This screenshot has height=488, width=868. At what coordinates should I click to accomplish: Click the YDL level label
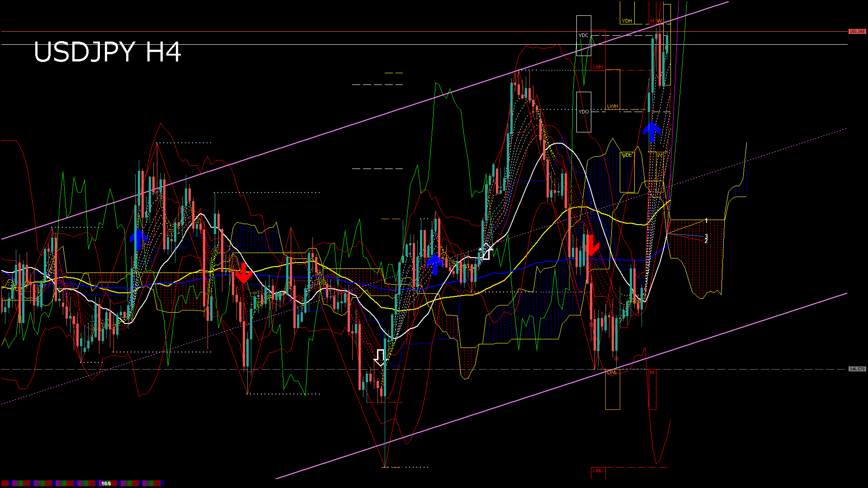tap(627, 155)
